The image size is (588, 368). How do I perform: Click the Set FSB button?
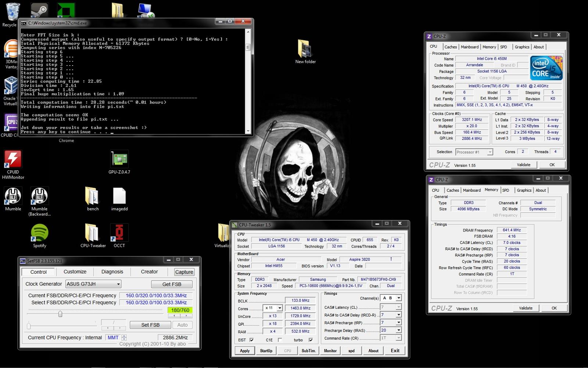point(150,325)
